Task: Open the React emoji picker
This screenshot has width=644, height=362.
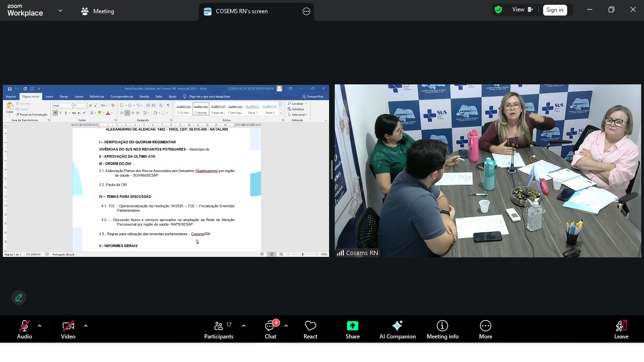Action: click(310, 330)
